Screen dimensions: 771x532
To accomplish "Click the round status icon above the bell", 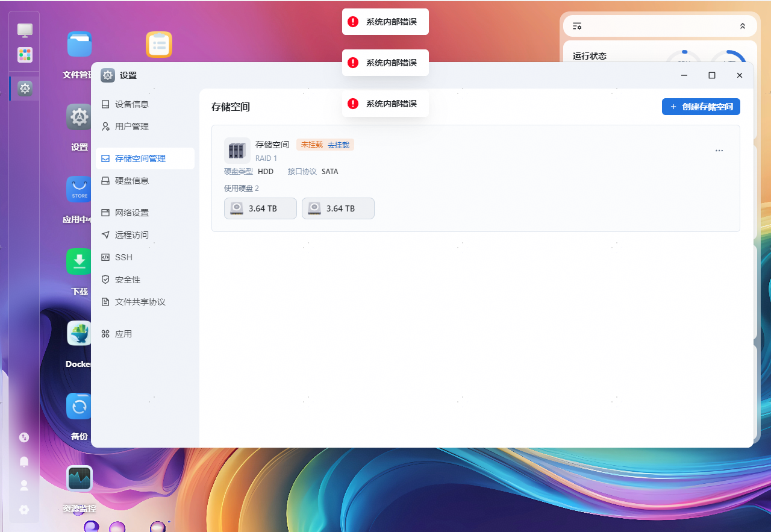I will tap(24, 437).
